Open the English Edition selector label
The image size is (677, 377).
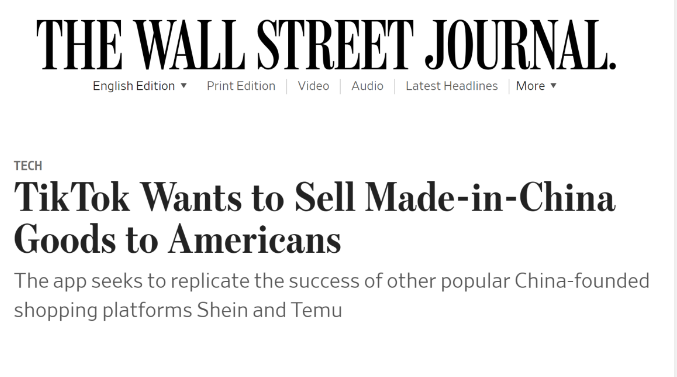[134, 86]
